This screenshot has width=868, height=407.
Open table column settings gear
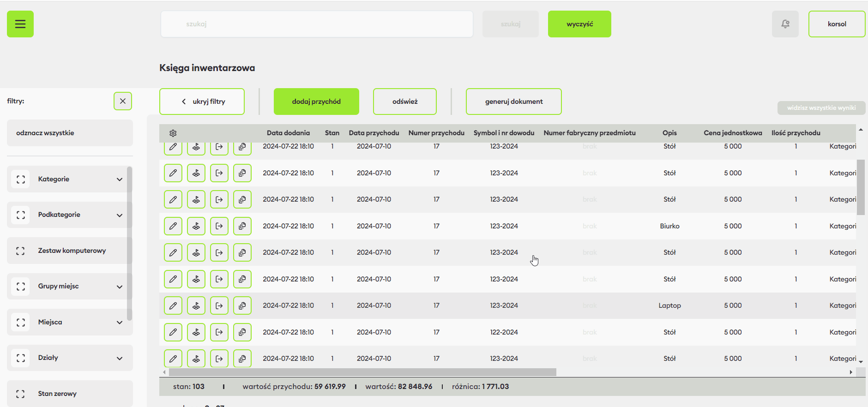click(x=173, y=133)
